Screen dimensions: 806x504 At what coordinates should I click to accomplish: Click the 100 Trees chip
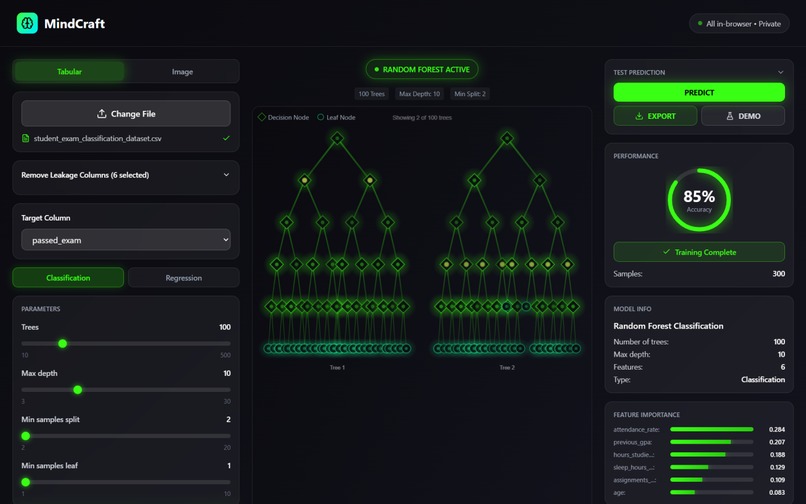tap(372, 94)
